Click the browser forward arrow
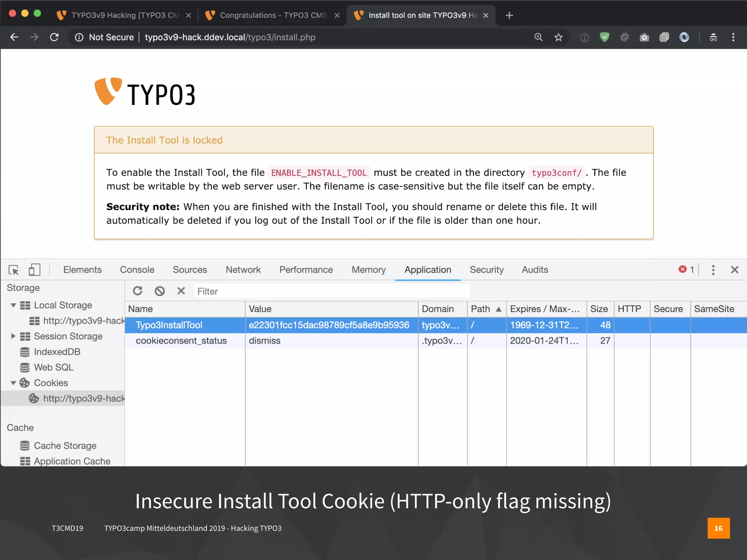The image size is (747, 560). tap(34, 37)
